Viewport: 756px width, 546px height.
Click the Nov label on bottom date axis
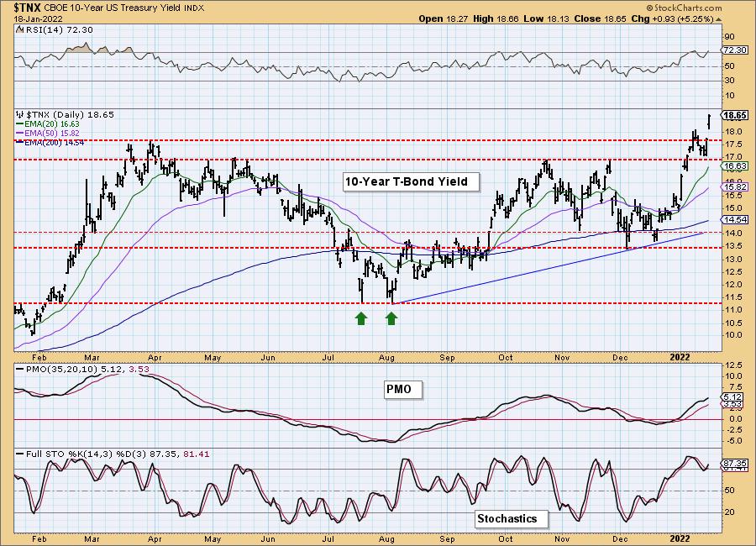(x=562, y=538)
